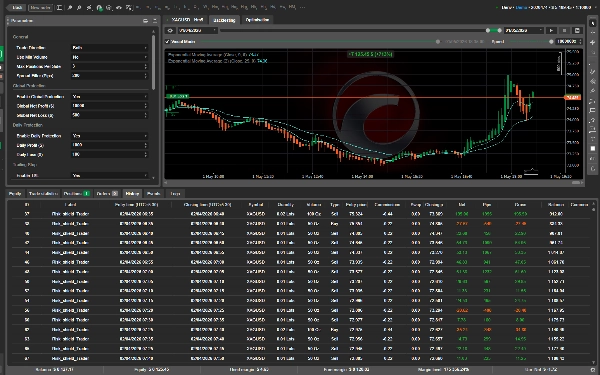Viewport: 600px width, 375px height.
Task: Click the history row with balance 1091.76
Action: (x=301, y=262)
